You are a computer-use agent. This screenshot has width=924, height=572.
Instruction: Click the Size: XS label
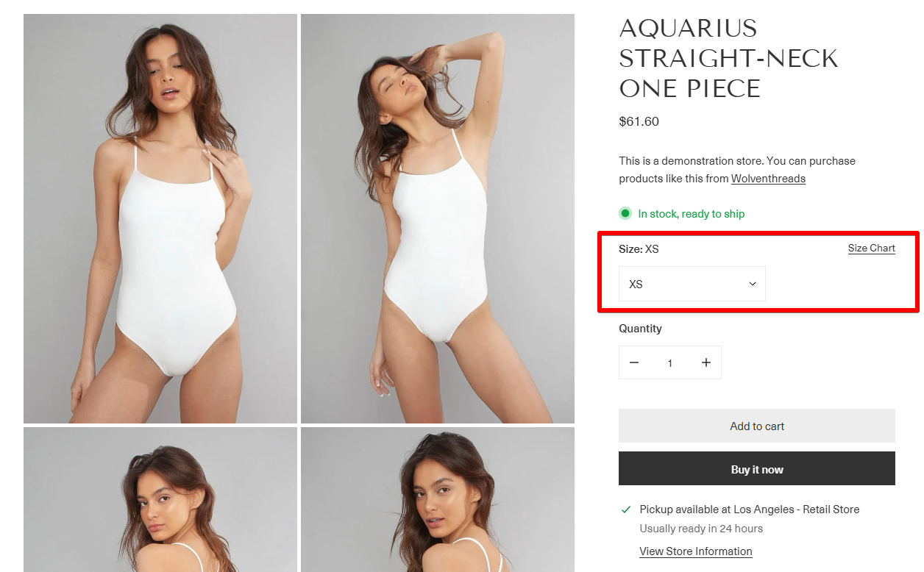coord(639,249)
